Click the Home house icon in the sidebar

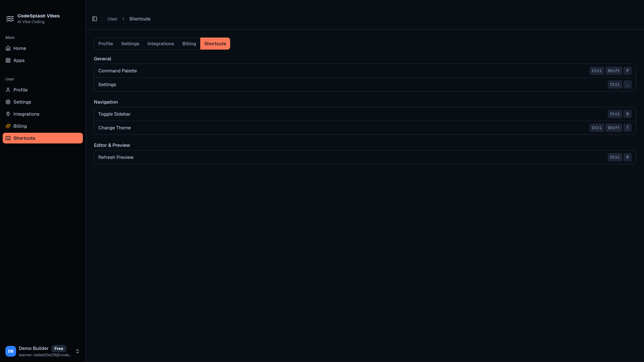click(x=8, y=48)
